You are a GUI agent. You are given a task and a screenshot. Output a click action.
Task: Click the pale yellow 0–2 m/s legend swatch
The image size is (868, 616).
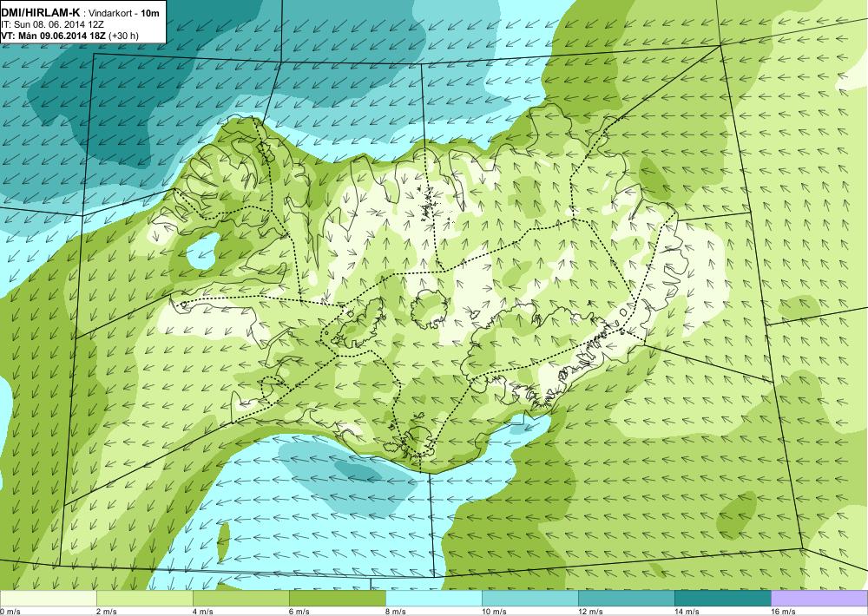[x=48, y=599]
